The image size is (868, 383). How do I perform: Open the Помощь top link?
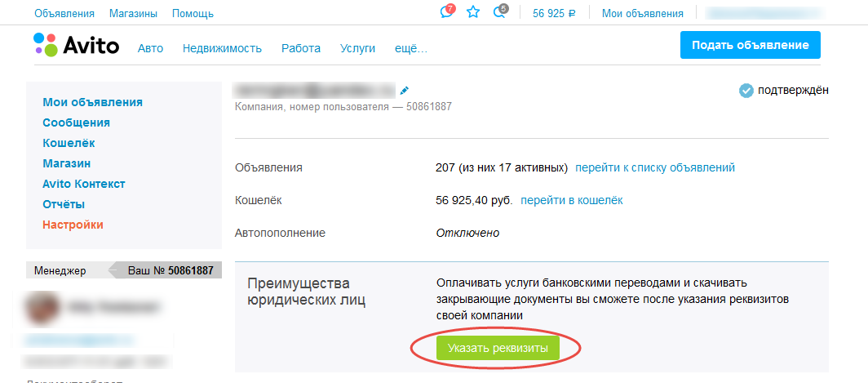click(193, 13)
